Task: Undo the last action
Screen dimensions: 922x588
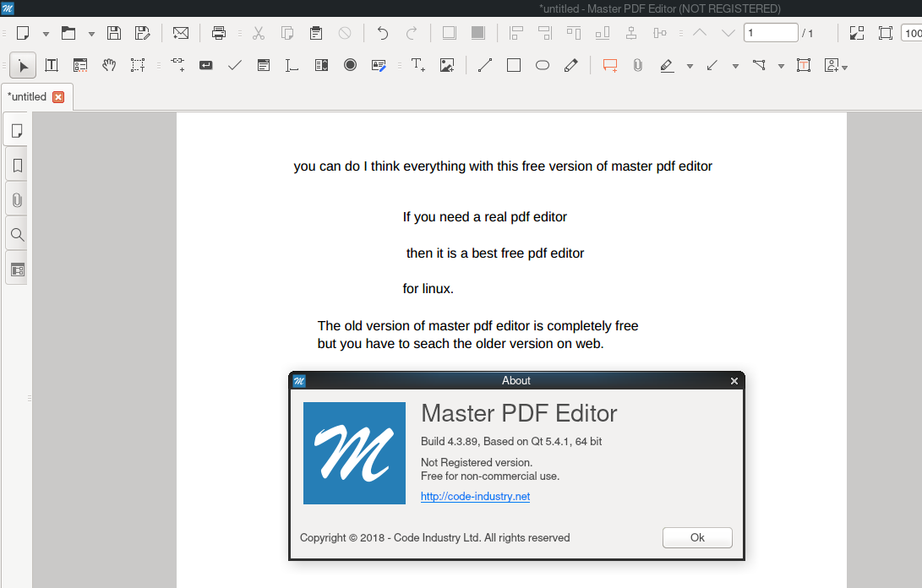Action: 383,33
